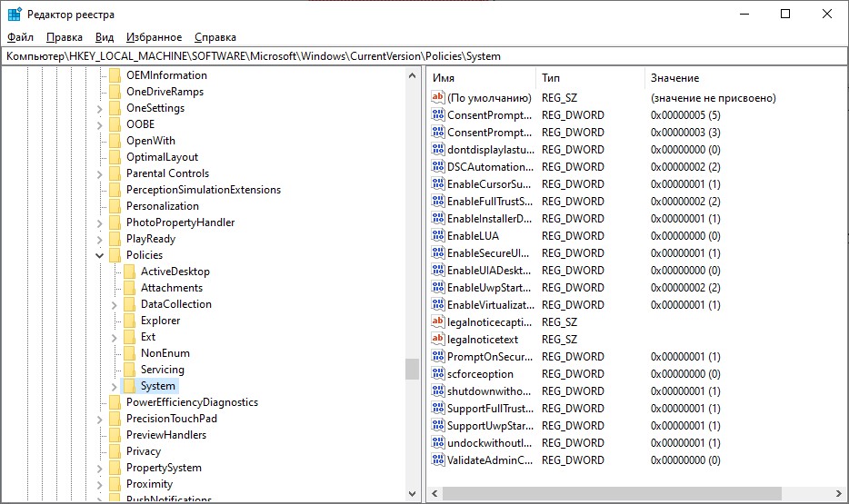This screenshot has width=849, height=504.
Task: Click the folder icon of the Policies key
Action: click(115, 254)
